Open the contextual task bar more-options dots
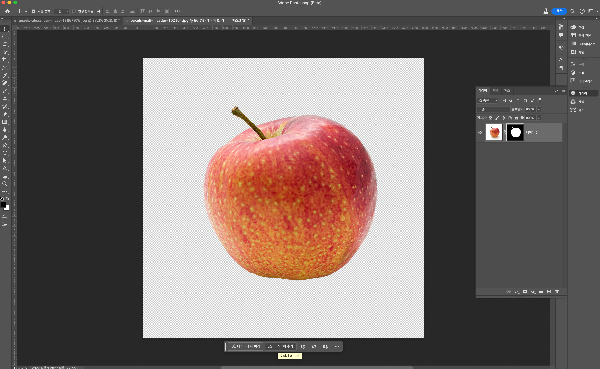 pos(337,346)
